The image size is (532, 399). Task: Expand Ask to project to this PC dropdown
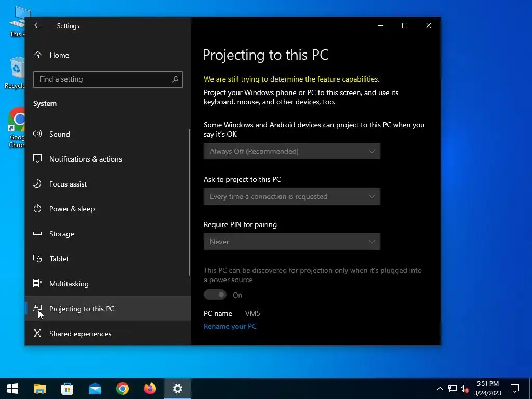click(x=292, y=196)
